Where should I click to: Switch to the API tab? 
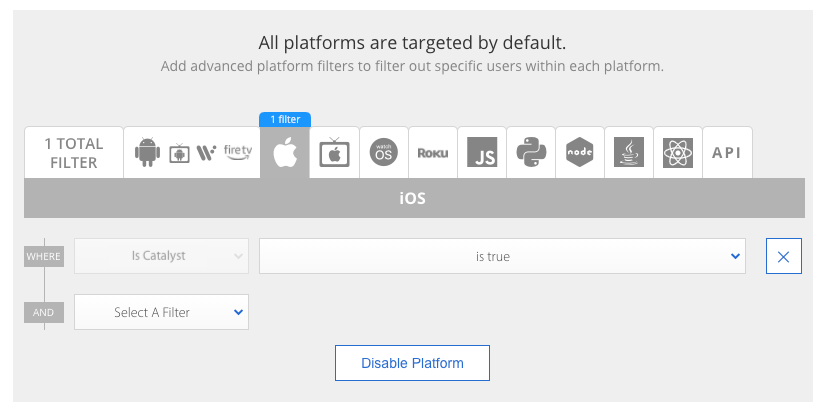(x=727, y=153)
